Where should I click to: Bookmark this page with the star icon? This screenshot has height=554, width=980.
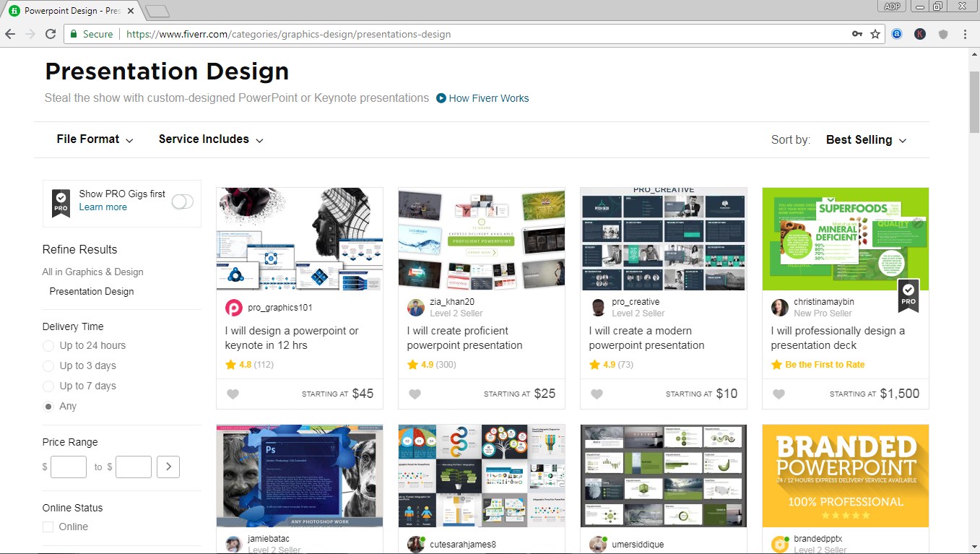coord(875,34)
